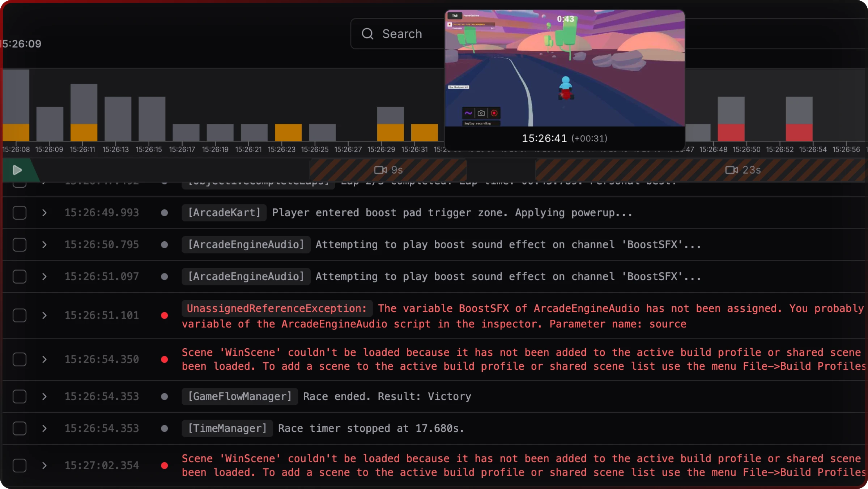Click orange histogram bar at 15:26:23
The image size is (868, 489).
point(288,132)
